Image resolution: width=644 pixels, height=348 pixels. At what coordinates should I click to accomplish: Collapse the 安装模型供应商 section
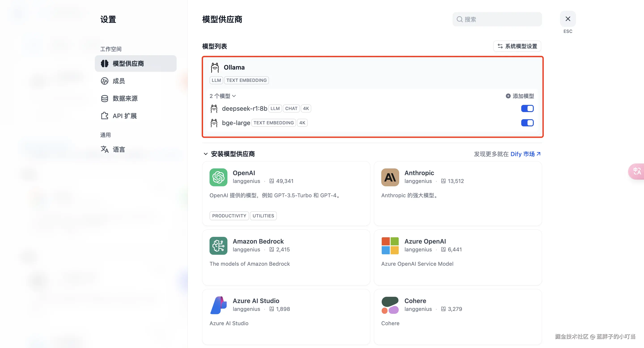point(205,154)
